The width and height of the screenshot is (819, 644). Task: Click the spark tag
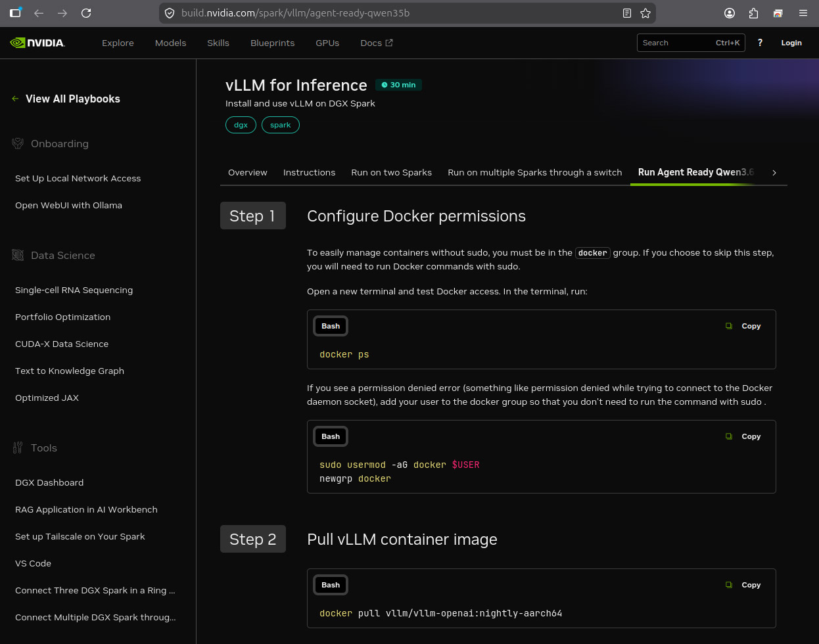point(281,125)
